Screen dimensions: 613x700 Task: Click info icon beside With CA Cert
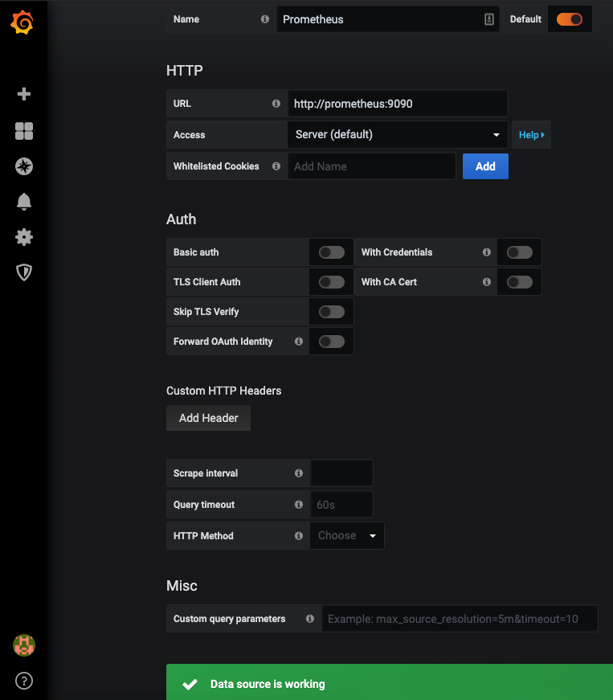(487, 282)
